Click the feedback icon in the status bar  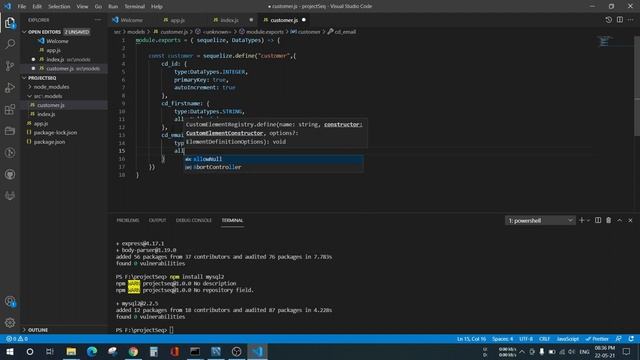point(619,339)
